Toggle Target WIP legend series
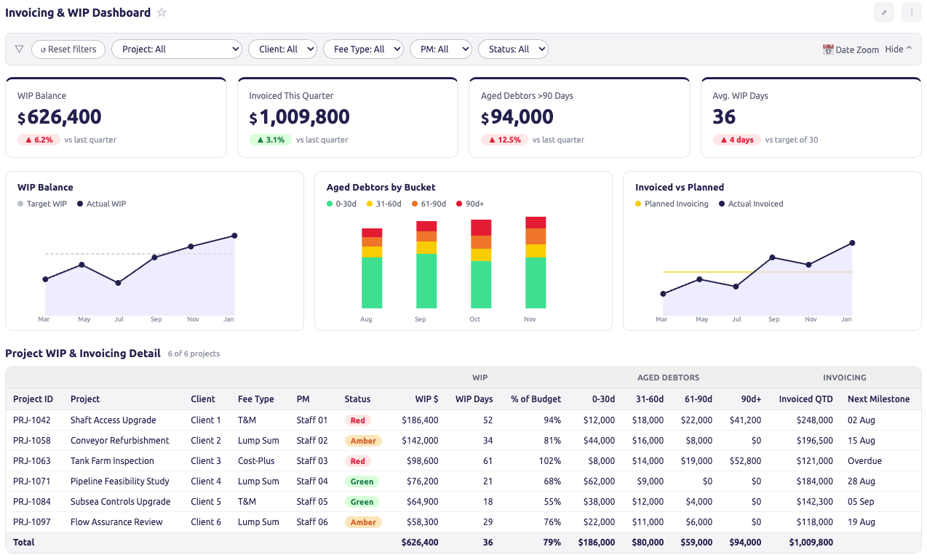 point(42,204)
